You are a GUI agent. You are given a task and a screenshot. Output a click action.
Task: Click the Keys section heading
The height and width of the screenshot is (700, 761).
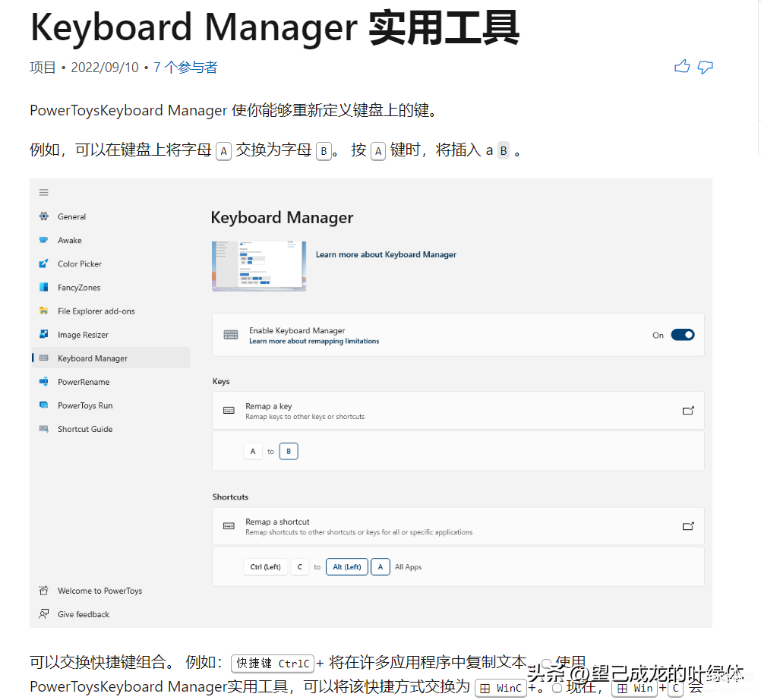(x=221, y=381)
